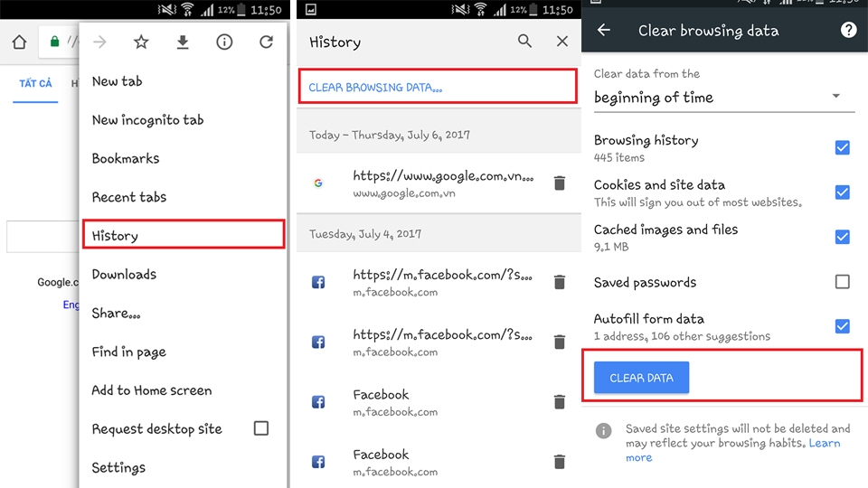
Task: Toggle the Cookies and site data checkbox
Action: click(x=843, y=192)
